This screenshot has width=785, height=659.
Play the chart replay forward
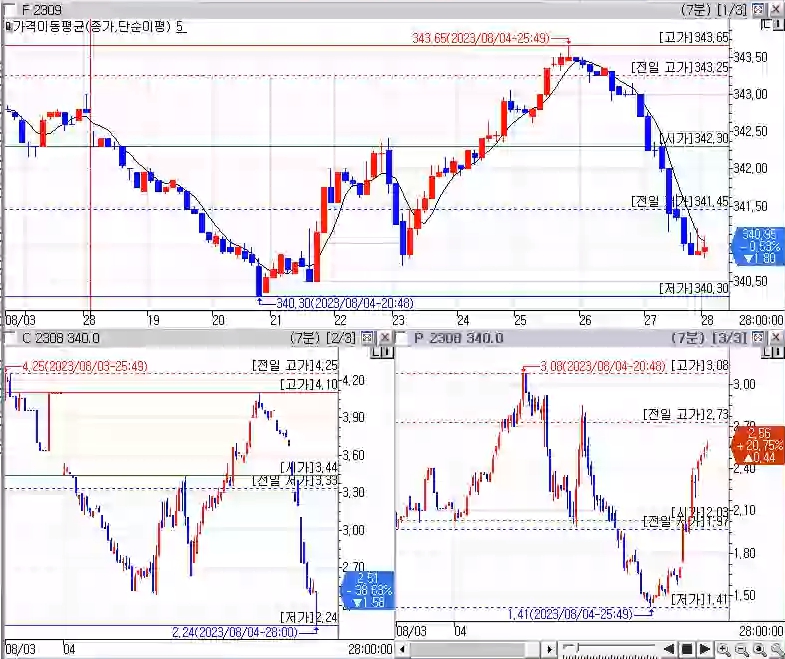705,649
